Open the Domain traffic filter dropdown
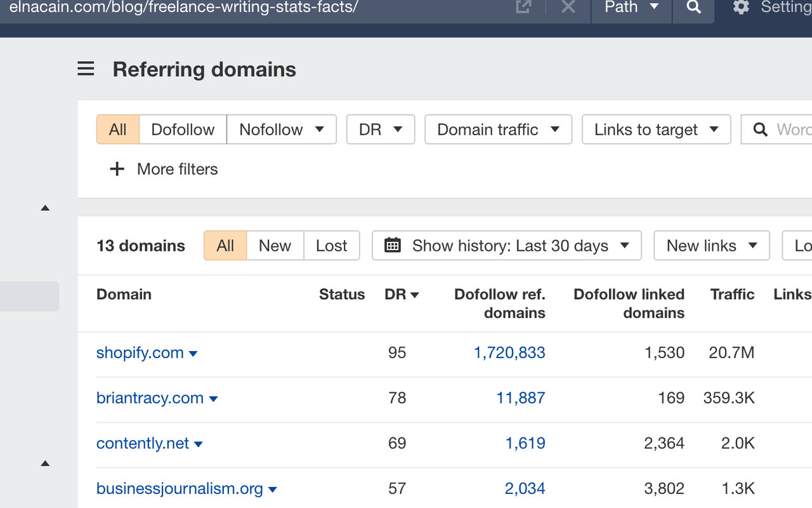812x508 pixels. pos(499,130)
